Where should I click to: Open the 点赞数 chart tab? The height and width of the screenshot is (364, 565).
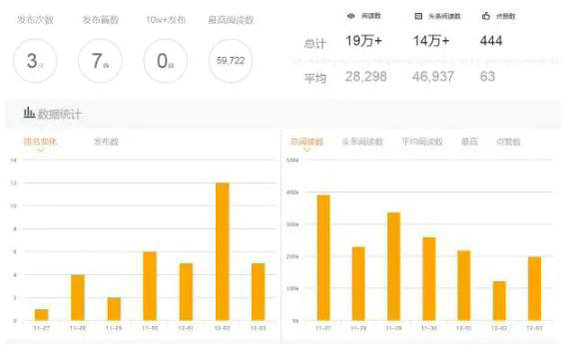[x=508, y=142]
